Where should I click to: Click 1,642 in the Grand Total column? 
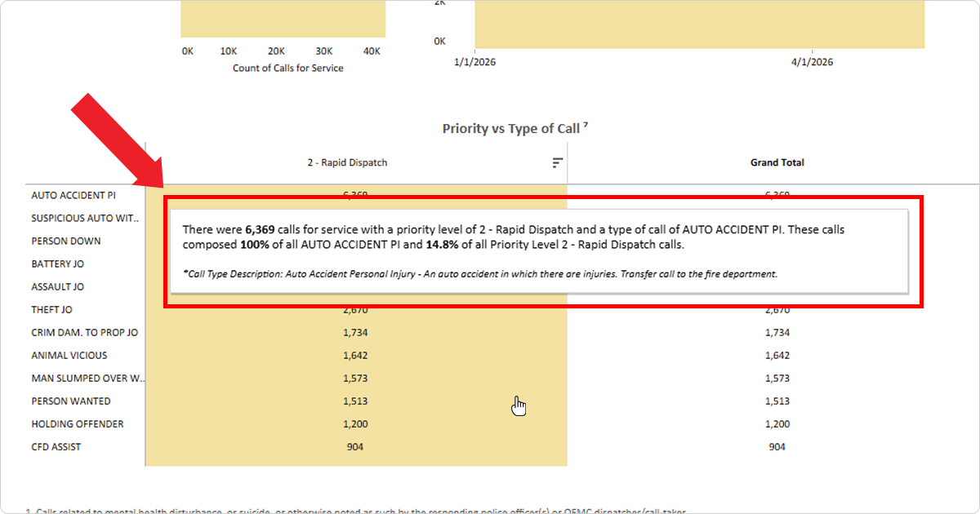(777, 356)
